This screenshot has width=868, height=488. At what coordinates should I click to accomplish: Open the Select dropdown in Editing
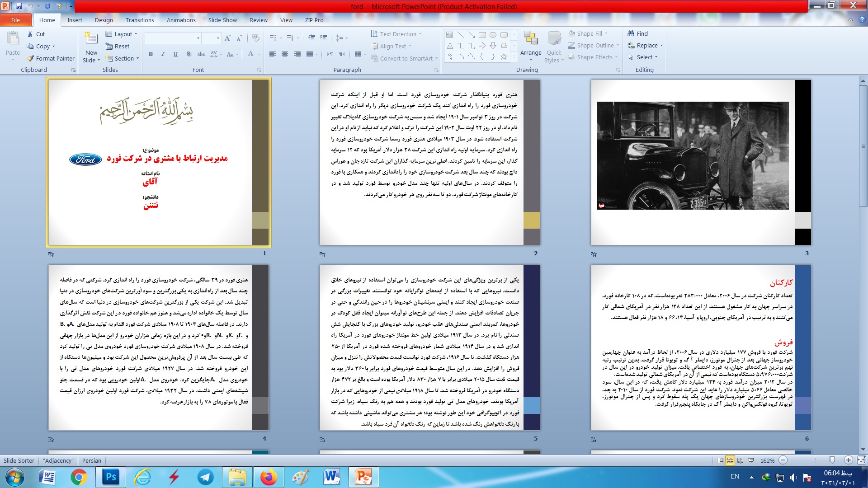(643, 57)
